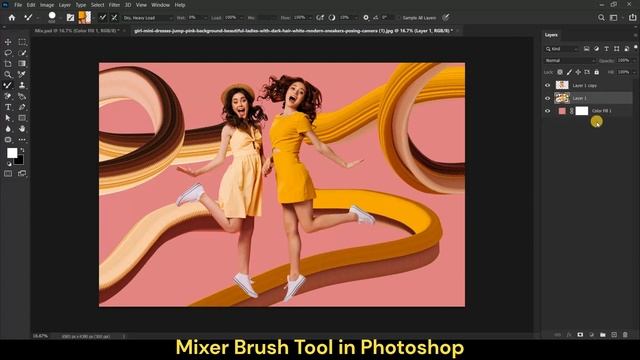Reset default foreground and background colors
The image size is (640, 360).
(x=9, y=164)
